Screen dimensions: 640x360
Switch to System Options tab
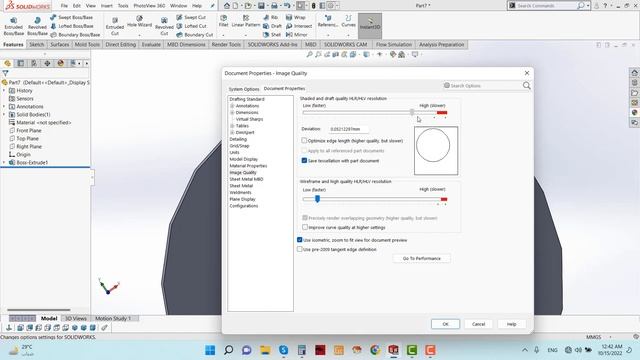[244, 89]
